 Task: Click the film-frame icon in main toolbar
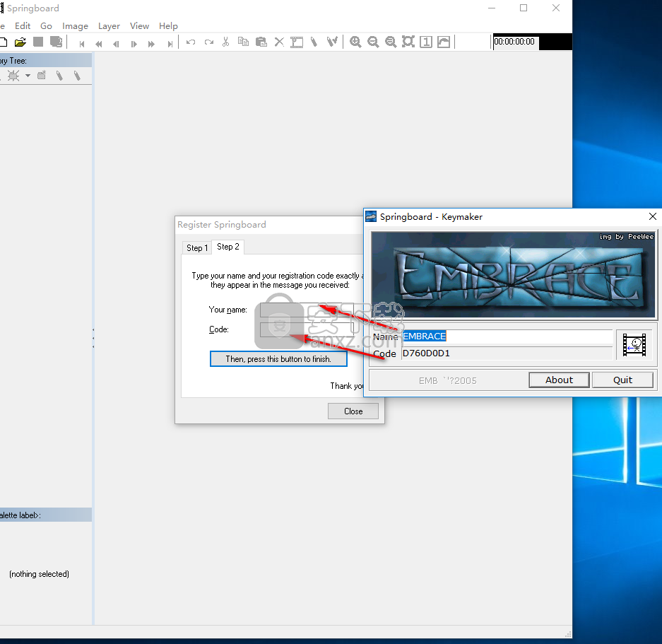[297, 42]
